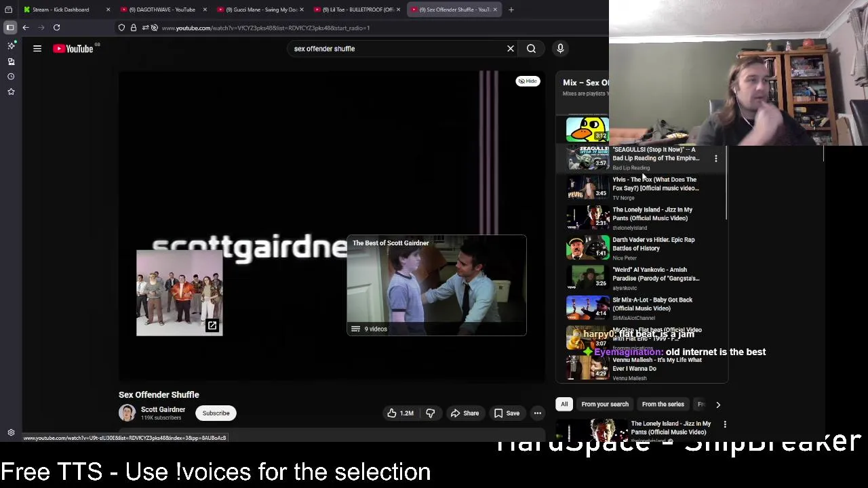Open options for recommended Lonely Island video
Image resolution: width=868 pixels, height=488 pixels.
coord(725,425)
